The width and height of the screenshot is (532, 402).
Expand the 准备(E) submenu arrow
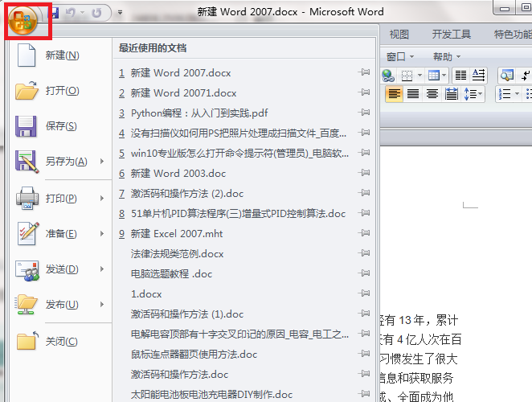point(102,234)
